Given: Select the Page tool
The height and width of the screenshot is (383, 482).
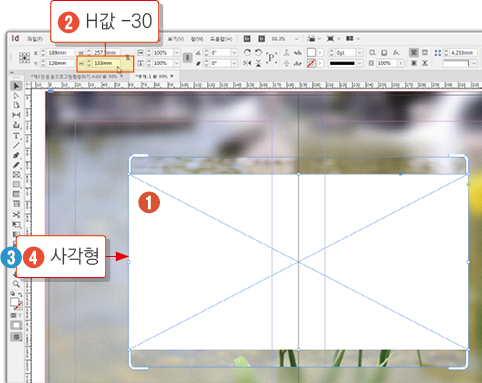Looking at the screenshot, I should [x=16, y=105].
